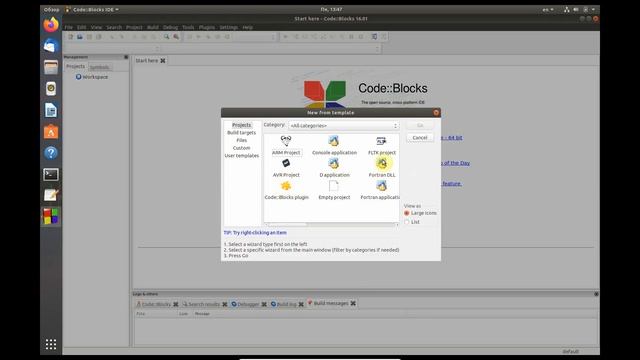Click the Go button
The image size is (640, 360).
[x=420, y=125]
